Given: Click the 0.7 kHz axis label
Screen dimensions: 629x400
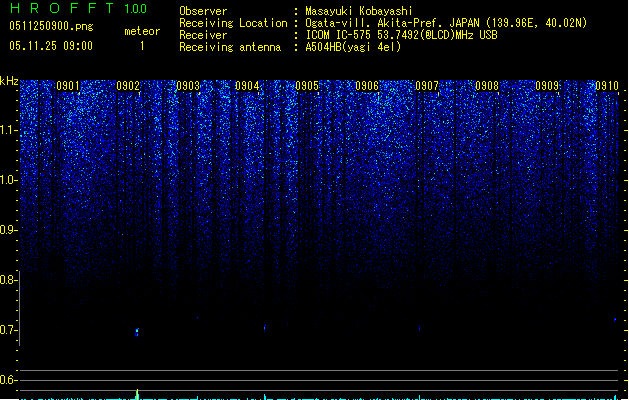Looking at the screenshot, I should 8,330.
